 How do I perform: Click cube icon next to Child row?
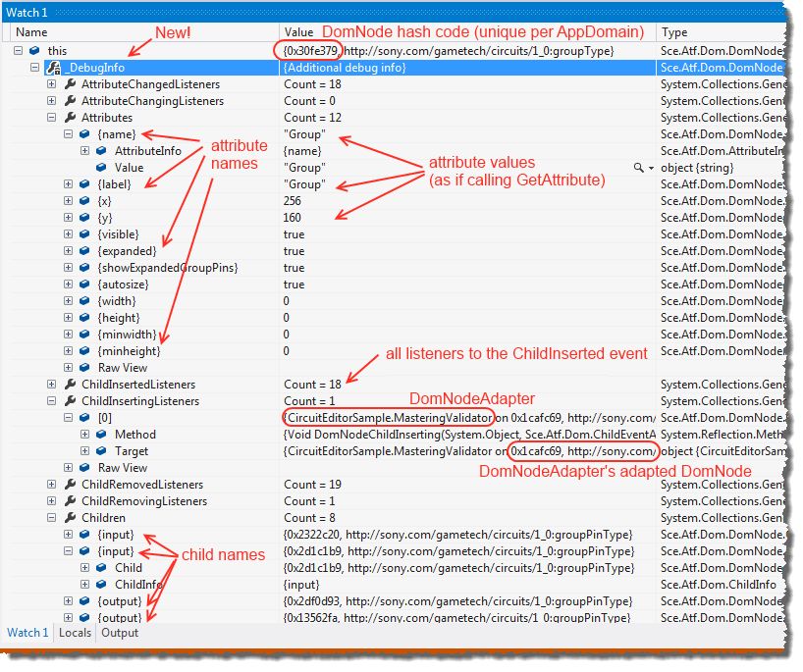(101, 568)
